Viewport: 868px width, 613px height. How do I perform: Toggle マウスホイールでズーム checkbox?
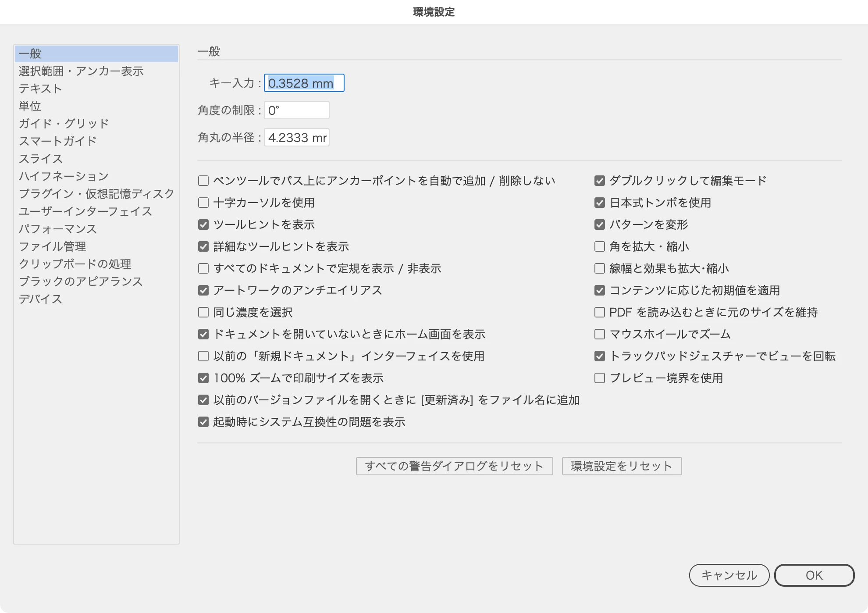600,334
